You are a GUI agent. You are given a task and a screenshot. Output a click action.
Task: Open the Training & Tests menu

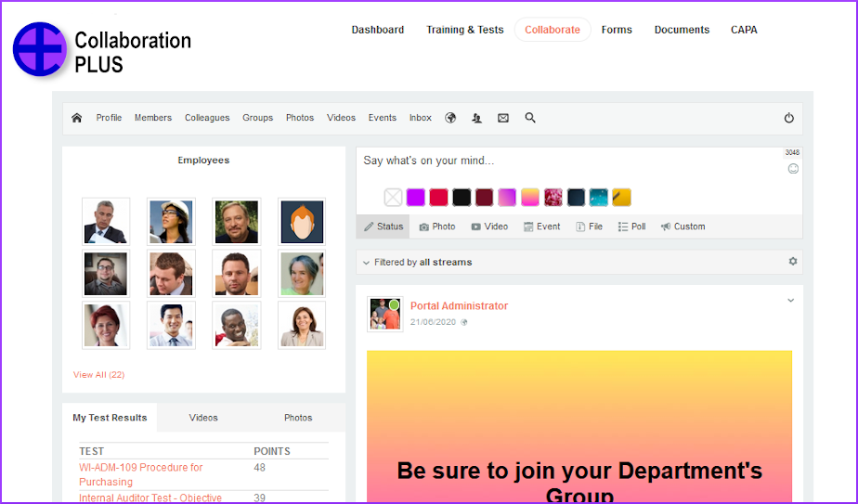pyautogui.click(x=464, y=30)
